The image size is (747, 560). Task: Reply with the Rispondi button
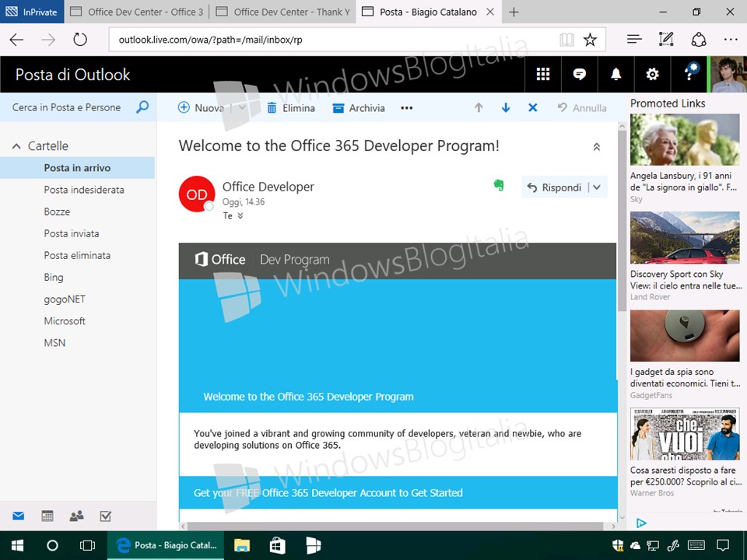tap(554, 187)
